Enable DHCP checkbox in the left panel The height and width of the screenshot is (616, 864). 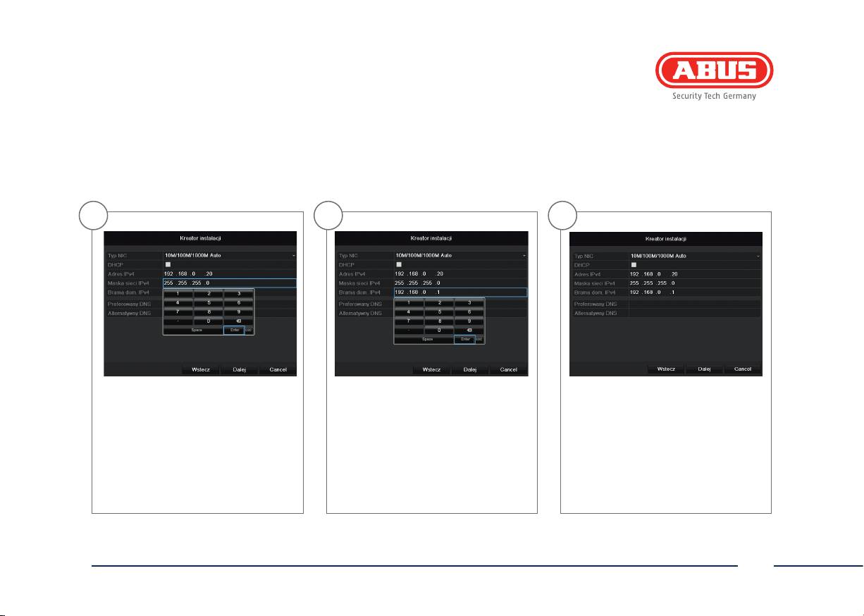[x=168, y=264]
